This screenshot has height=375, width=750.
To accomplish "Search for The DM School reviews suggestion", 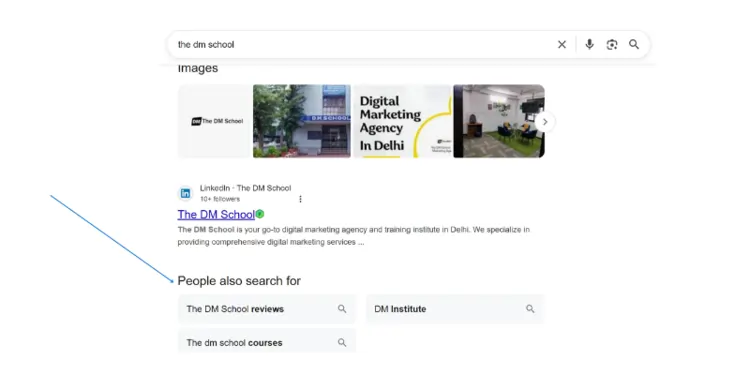I will 267,309.
